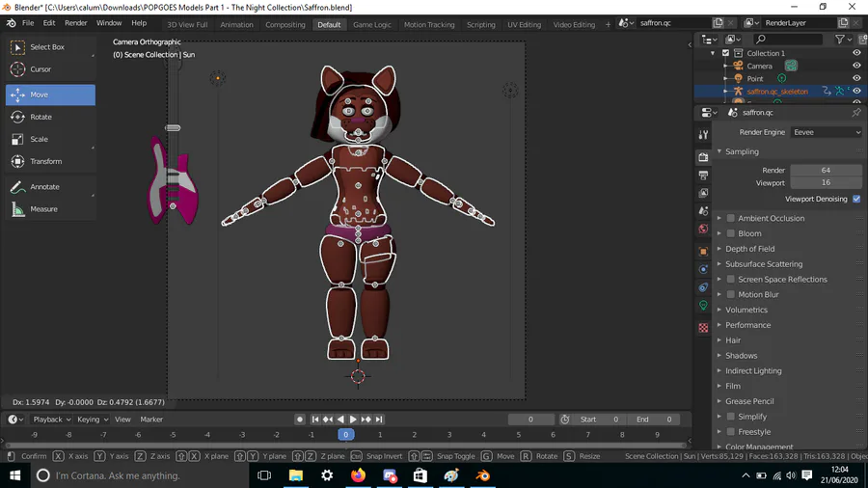Open the Windows Start menu
This screenshot has width=868, height=488.
tap(14, 475)
